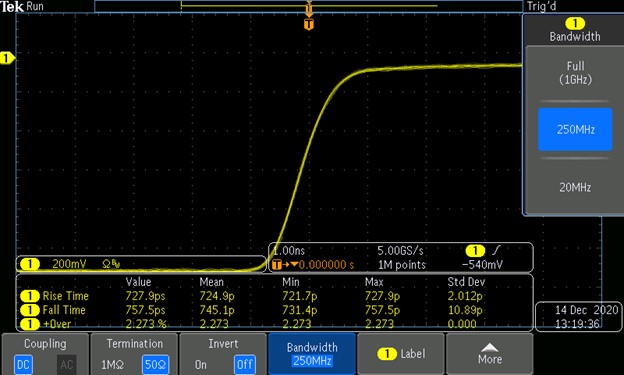This screenshot has height=375, width=624.
Task: Click the Fall Time channel 1 badge
Action: point(30,310)
